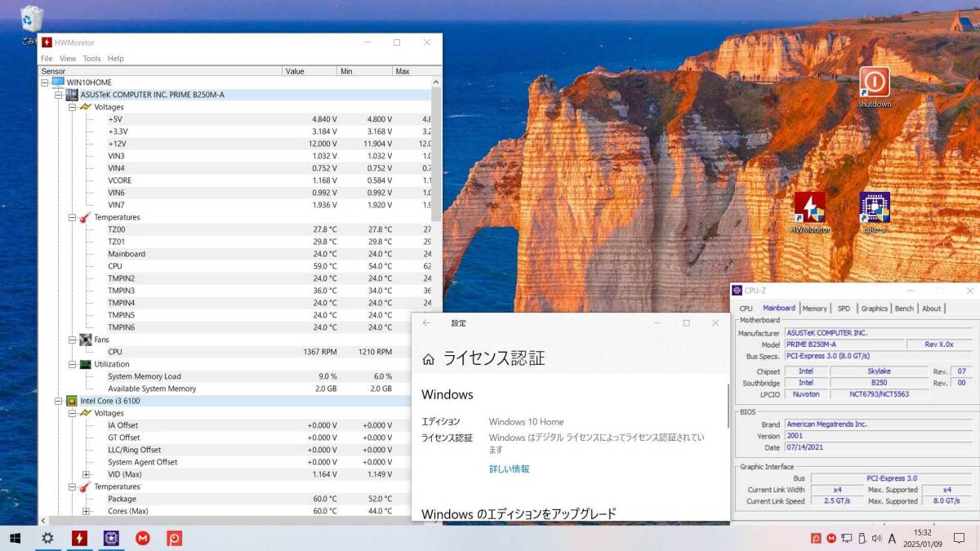Screen dimensions: 980x551
Task: Collapse the Fans group
Action: (x=72, y=340)
